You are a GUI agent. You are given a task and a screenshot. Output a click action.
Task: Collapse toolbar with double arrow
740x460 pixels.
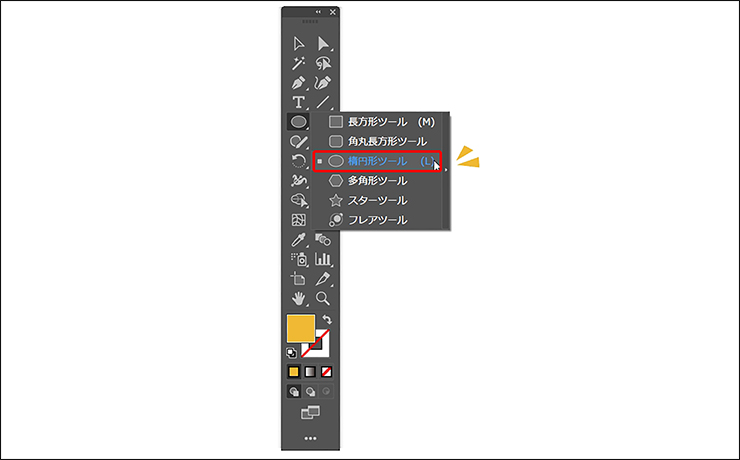click(318, 12)
